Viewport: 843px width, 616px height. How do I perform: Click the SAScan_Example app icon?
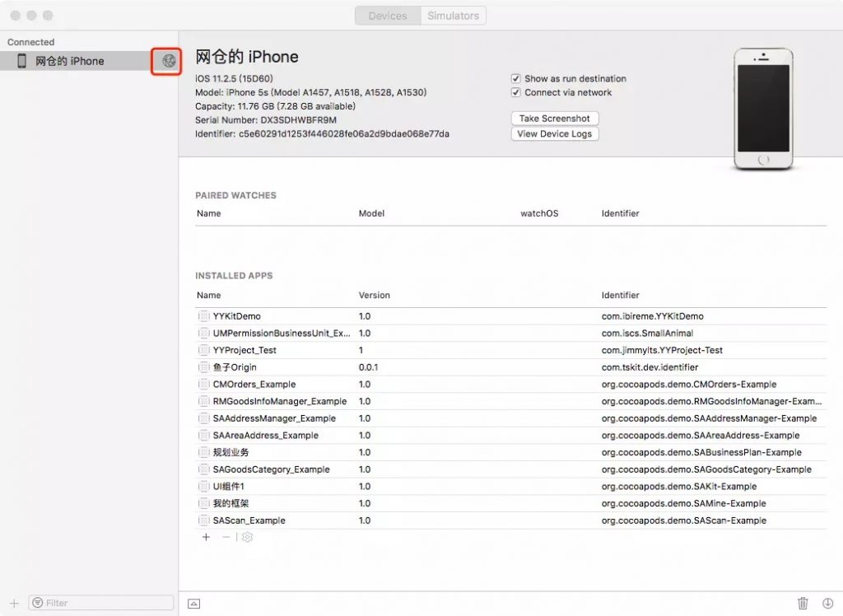(x=204, y=520)
